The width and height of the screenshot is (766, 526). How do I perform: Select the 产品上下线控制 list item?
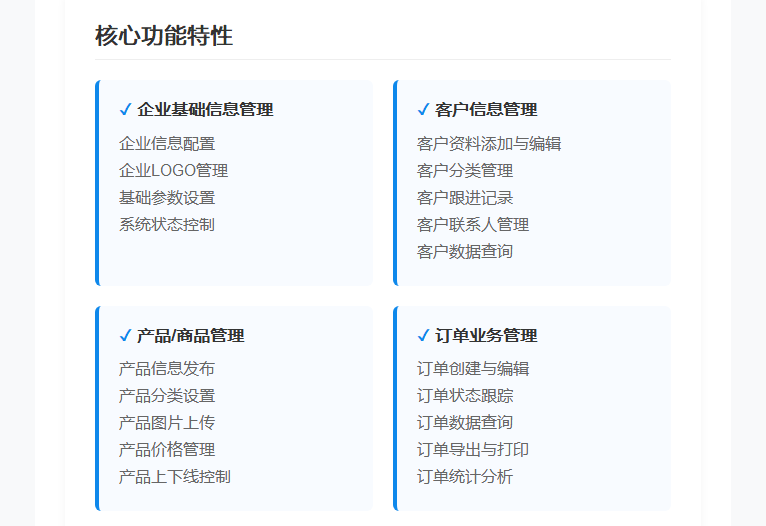tap(175, 477)
